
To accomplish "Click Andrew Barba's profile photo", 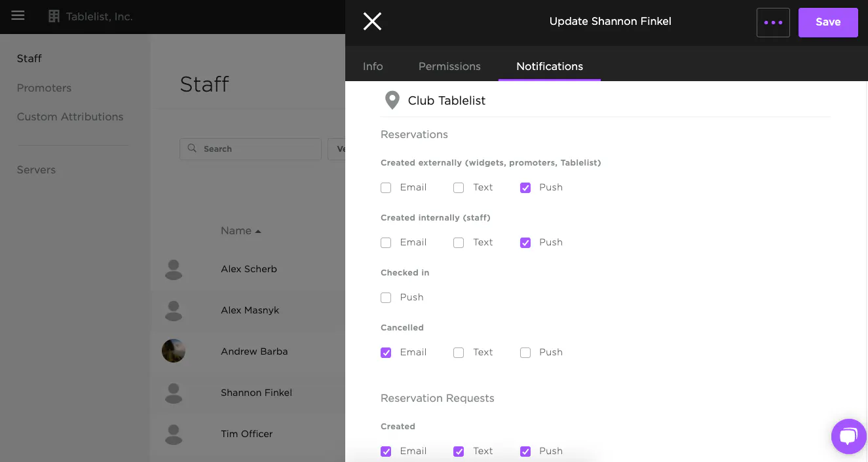I will 174,351.
